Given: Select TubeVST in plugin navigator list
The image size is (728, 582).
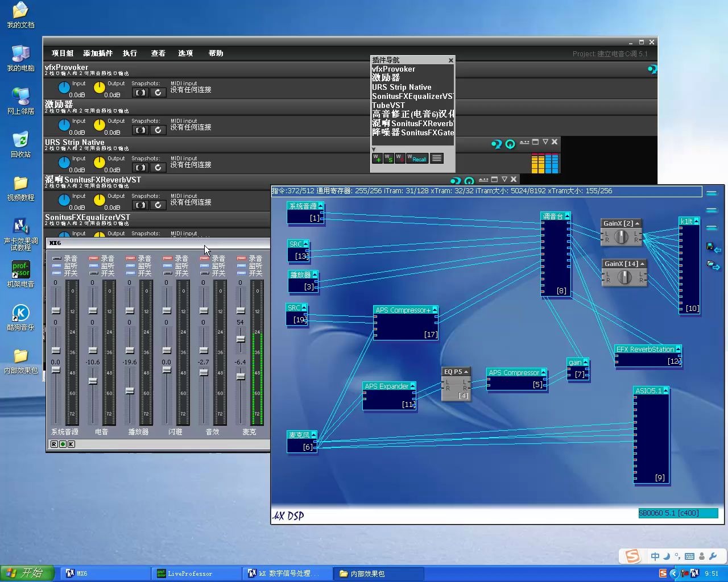Looking at the screenshot, I should click(388, 105).
